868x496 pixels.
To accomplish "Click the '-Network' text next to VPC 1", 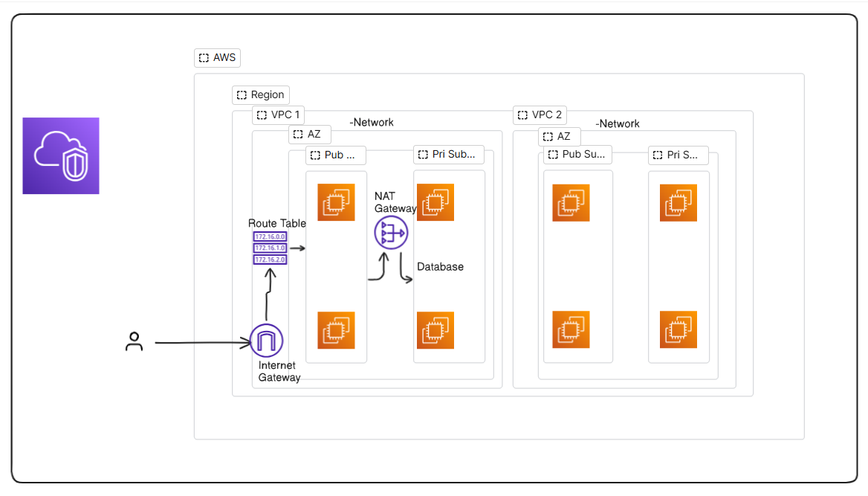I will coord(372,123).
